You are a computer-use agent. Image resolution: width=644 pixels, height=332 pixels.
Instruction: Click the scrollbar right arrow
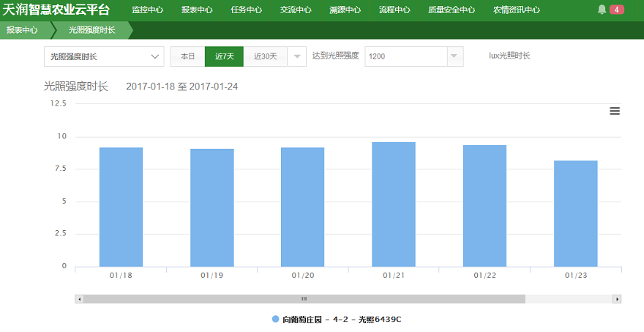coord(617,299)
